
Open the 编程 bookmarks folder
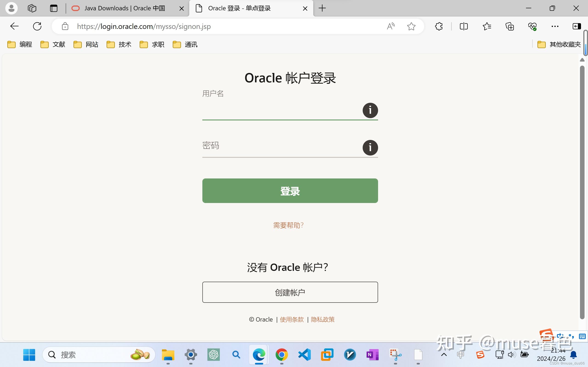pyautogui.click(x=20, y=44)
